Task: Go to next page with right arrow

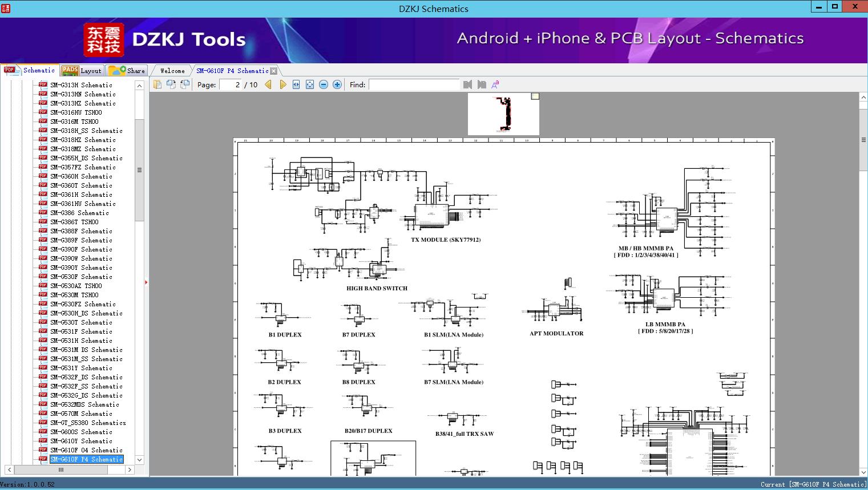Action: click(282, 84)
